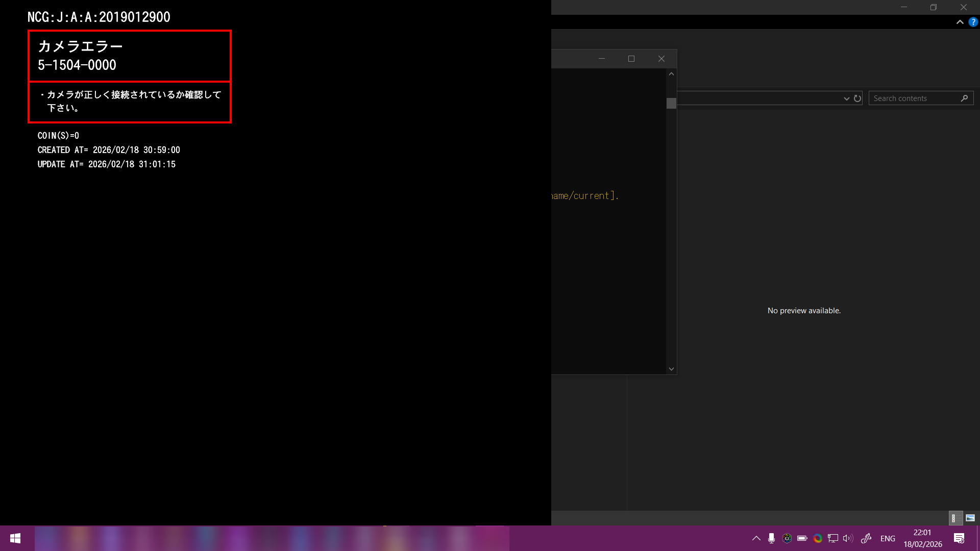
Task: Open the volume speaker icon
Action: (x=848, y=538)
